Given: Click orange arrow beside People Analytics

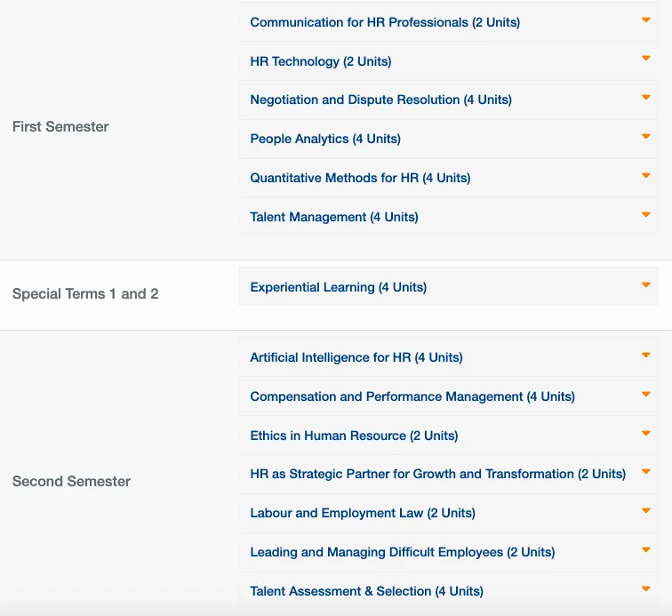Looking at the screenshot, I should click(x=646, y=137).
